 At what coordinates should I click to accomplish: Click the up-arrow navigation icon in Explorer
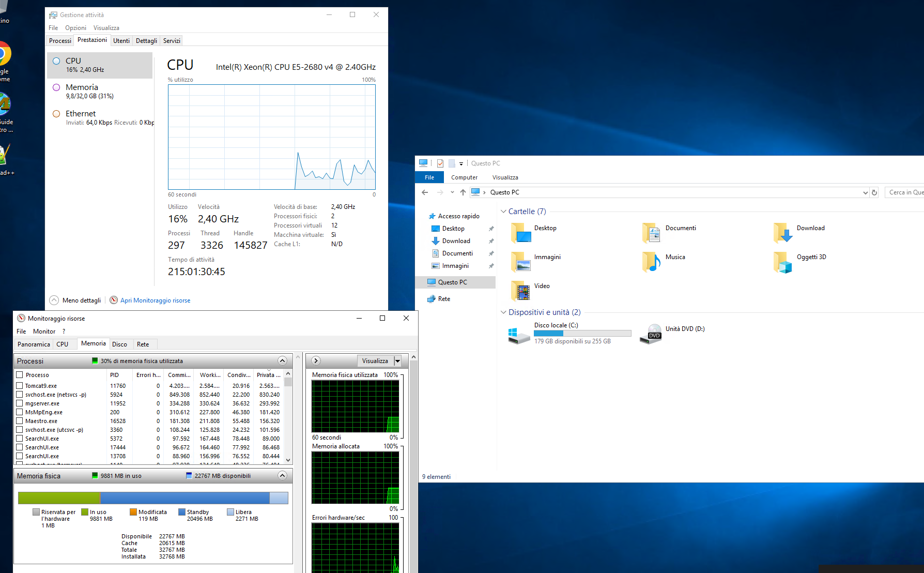(463, 192)
